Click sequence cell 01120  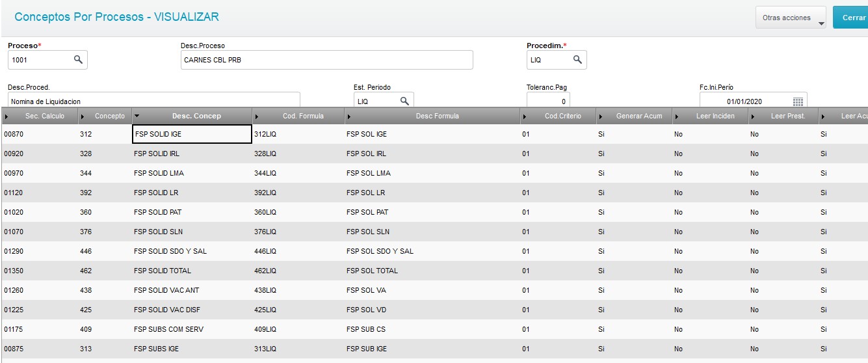coord(13,193)
